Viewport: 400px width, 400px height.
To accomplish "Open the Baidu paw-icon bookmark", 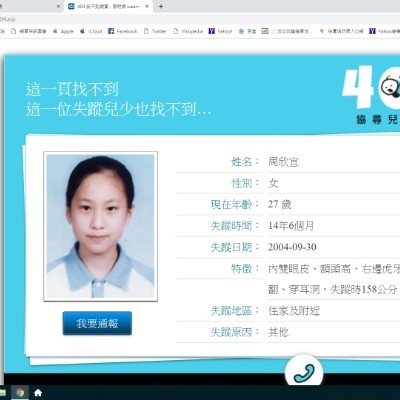I will [x=247, y=31].
